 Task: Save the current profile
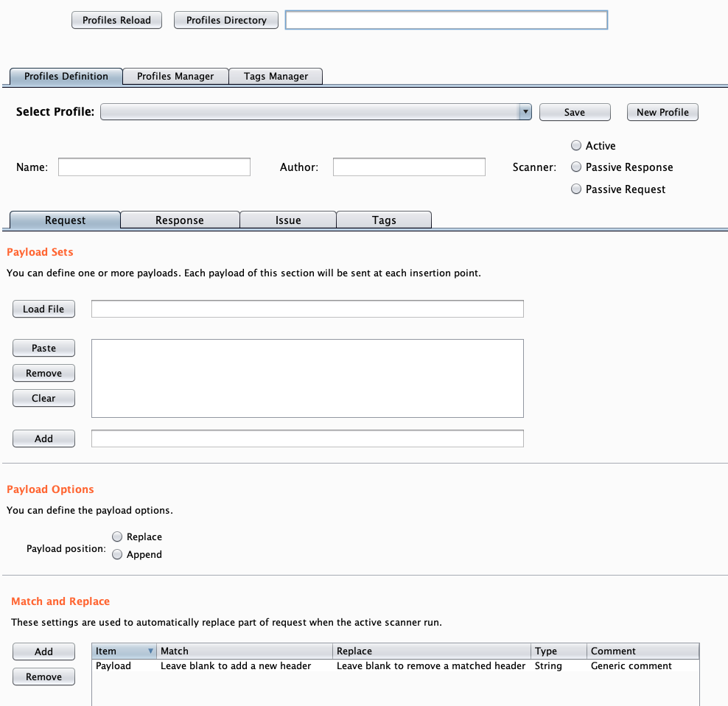tap(575, 112)
